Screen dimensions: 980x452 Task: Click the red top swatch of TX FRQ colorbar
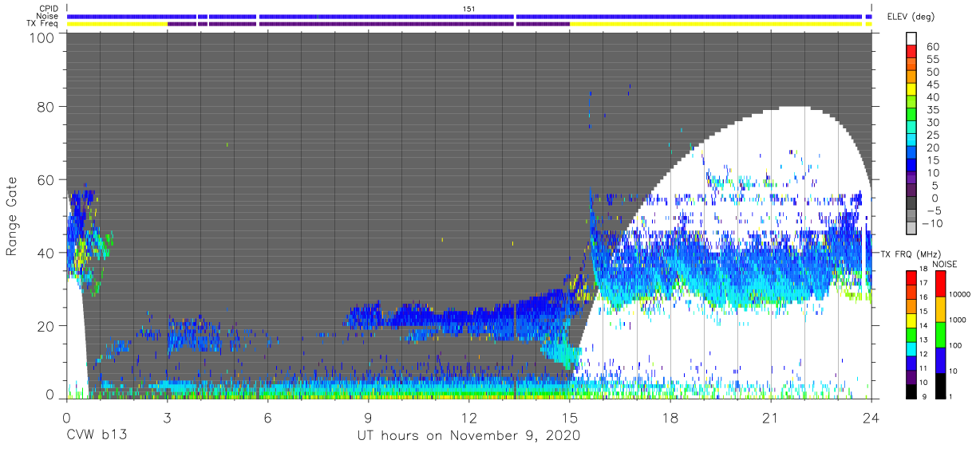pyautogui.click(x=911, y=277)
